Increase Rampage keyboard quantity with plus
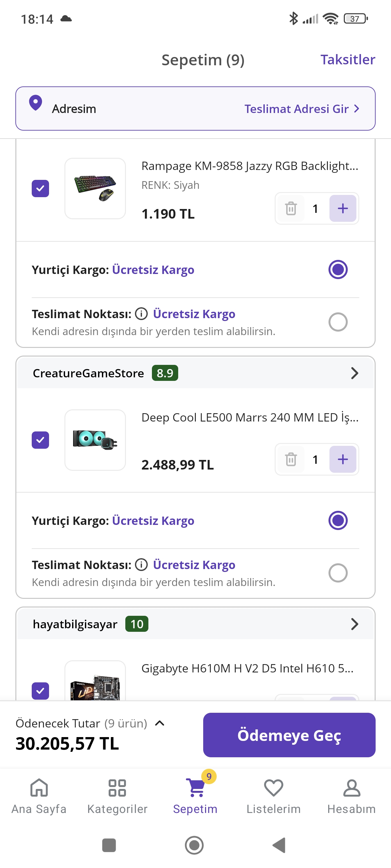Image resolution: width=391 pixels, height=868 pixels. tap(342, 208)
